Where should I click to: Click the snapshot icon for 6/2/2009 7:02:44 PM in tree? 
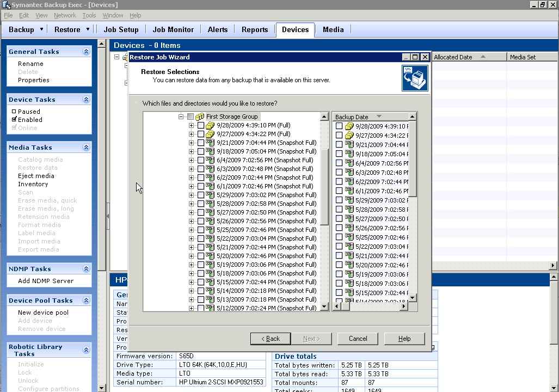coord(210,177)
